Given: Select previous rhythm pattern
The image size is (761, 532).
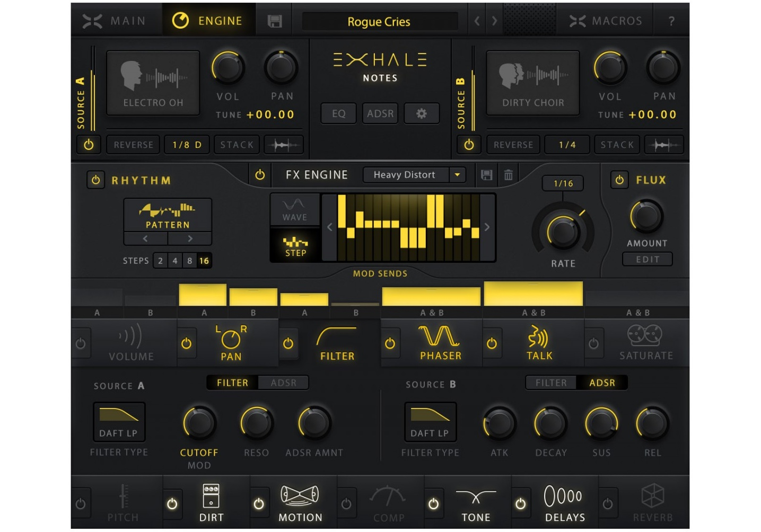Looking at the screenshot, I should 146,238.
